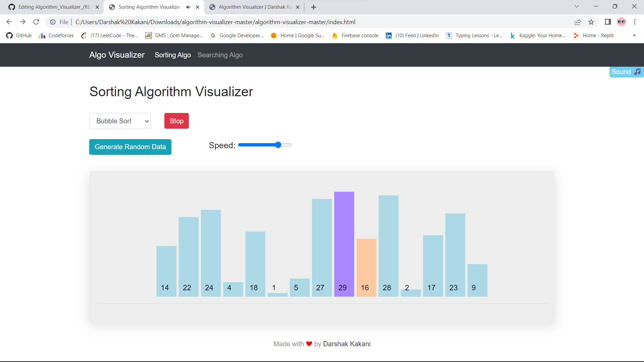644x362 pixels.
Task: Click the Sound toggle label
Action: pyautogui.click(x=621, y=72)
